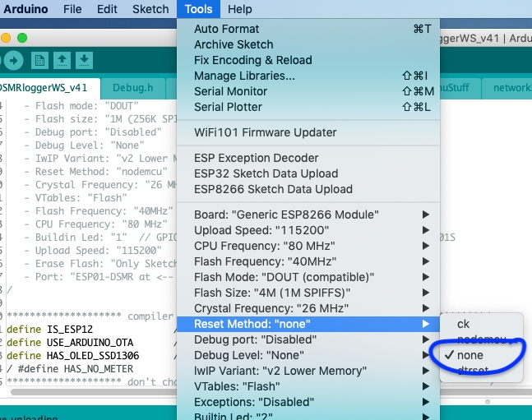Click the Upload arrow toolbar button
The width and height of the screenshot is (532, 420).
pyautogui.click(x=13, y=60)
